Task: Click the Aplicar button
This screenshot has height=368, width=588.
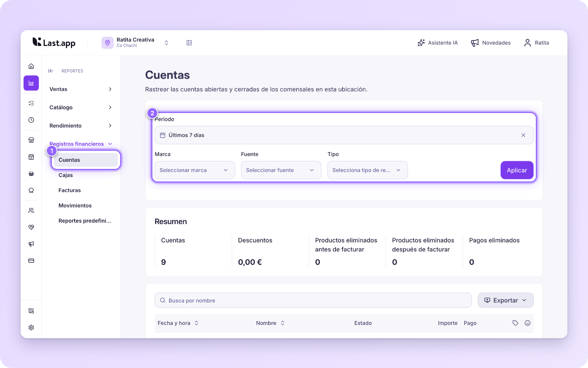Action: click(517, 170)
